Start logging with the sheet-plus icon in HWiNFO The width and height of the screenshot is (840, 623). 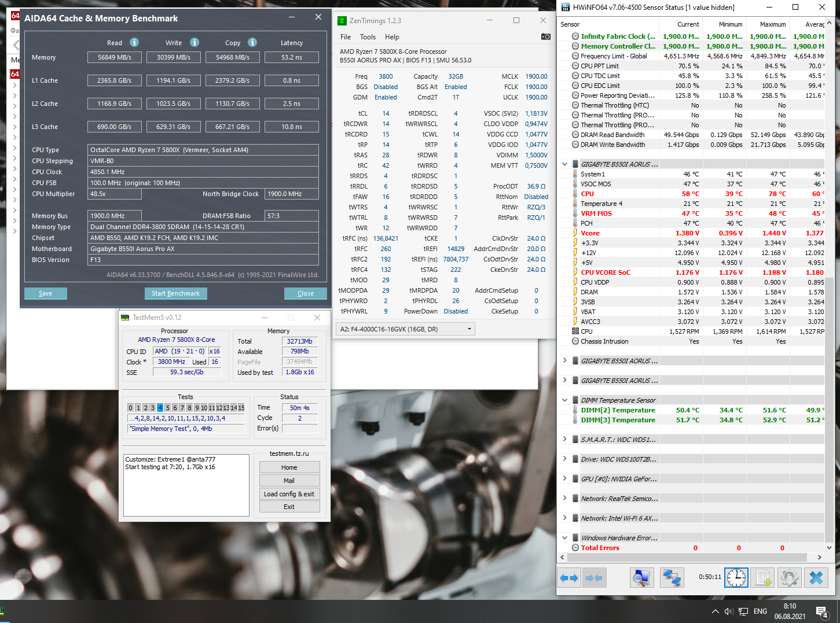tap(762, 577)
